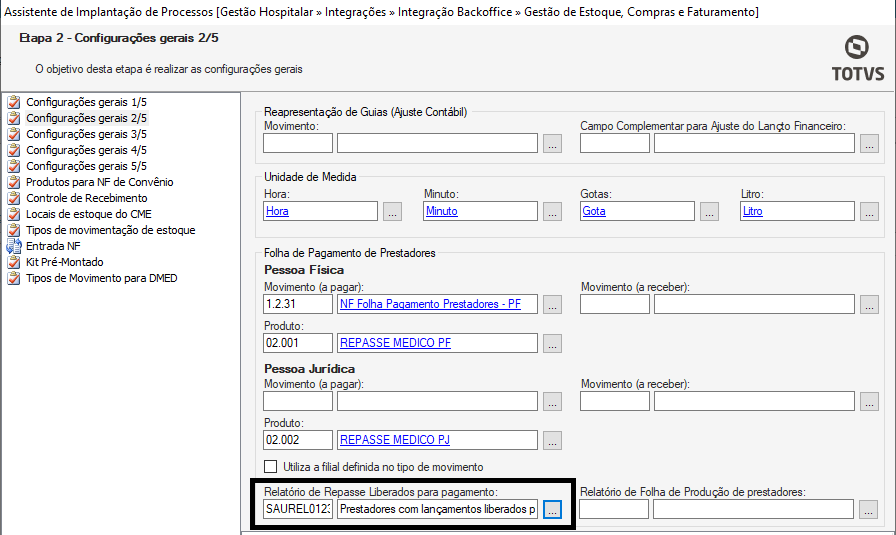
Task: Click the Kit Pré-Montado step icon
Action: (x=14, y=262)
